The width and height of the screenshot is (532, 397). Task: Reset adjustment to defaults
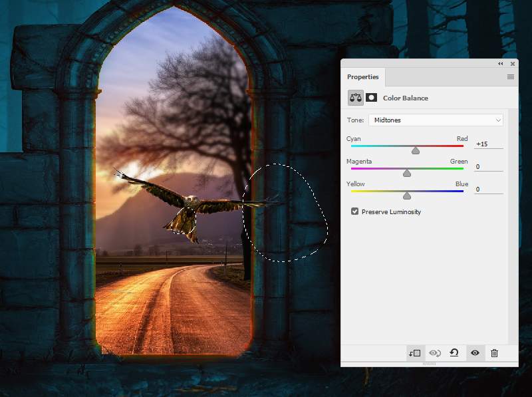454,353
